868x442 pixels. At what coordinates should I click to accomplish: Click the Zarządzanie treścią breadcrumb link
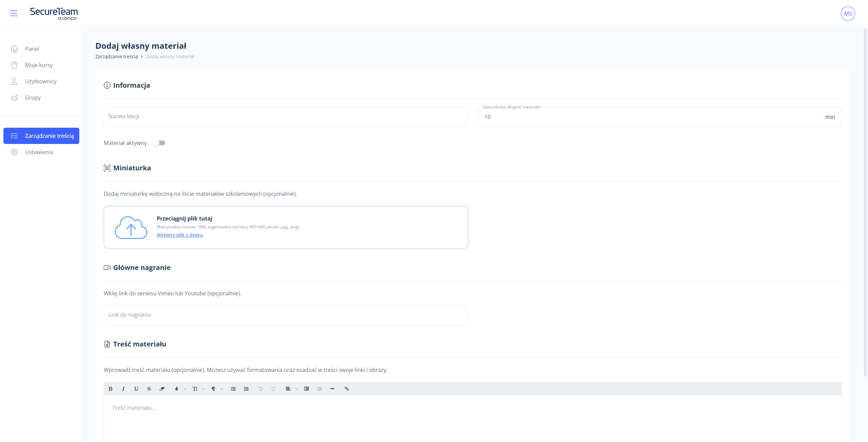coord(116,57)
